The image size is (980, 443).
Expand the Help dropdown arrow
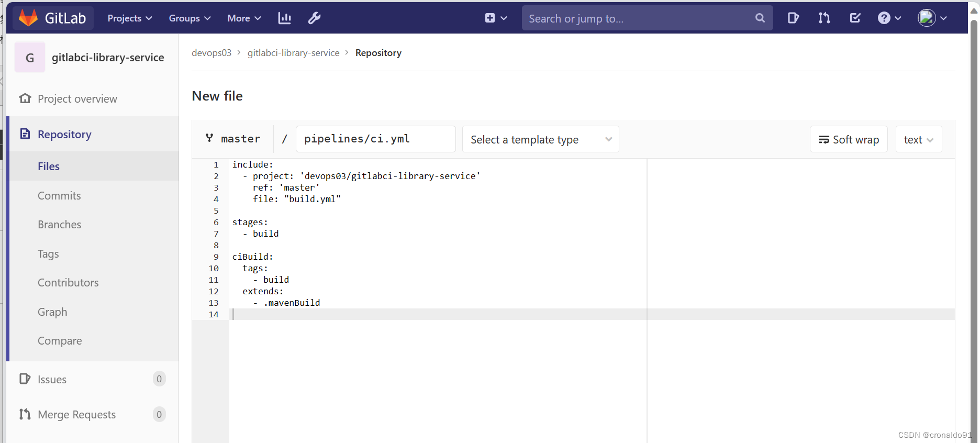tap(898, 18)
